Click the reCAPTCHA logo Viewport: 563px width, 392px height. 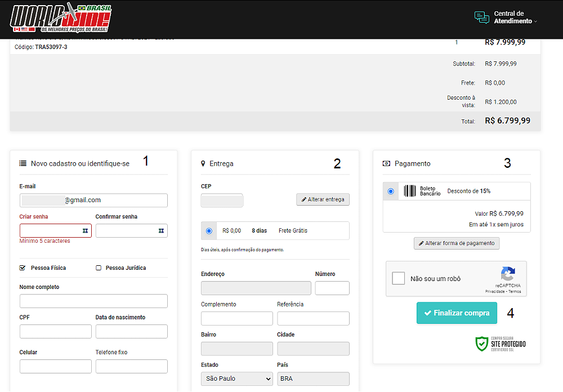[x=507, y=274]
